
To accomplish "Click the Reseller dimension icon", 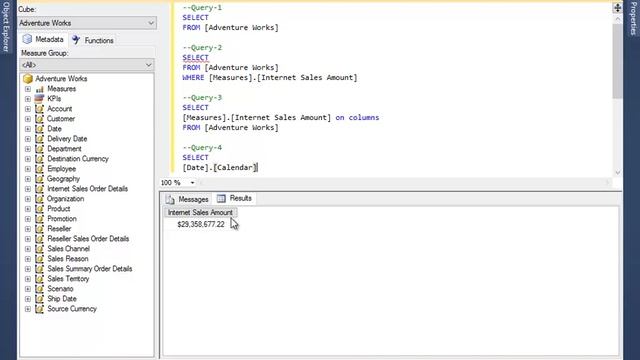I will click(x=39, y=229).
